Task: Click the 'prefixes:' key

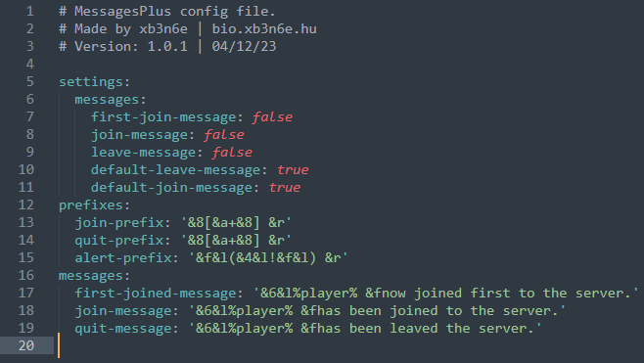Action: tap(95, 204)
